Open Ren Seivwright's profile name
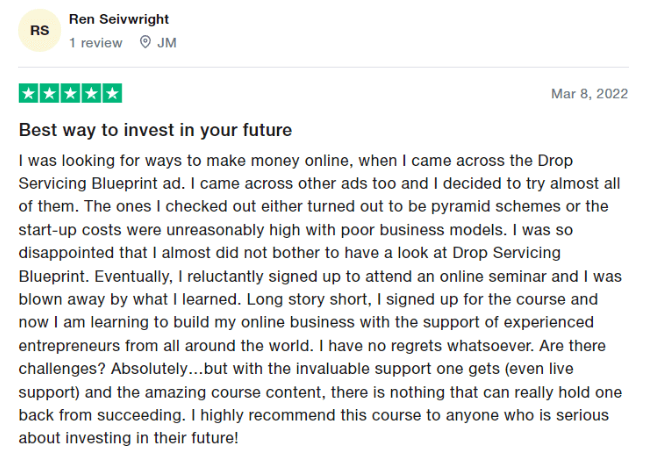The image size is (650, 460). (x=119, y=19)
